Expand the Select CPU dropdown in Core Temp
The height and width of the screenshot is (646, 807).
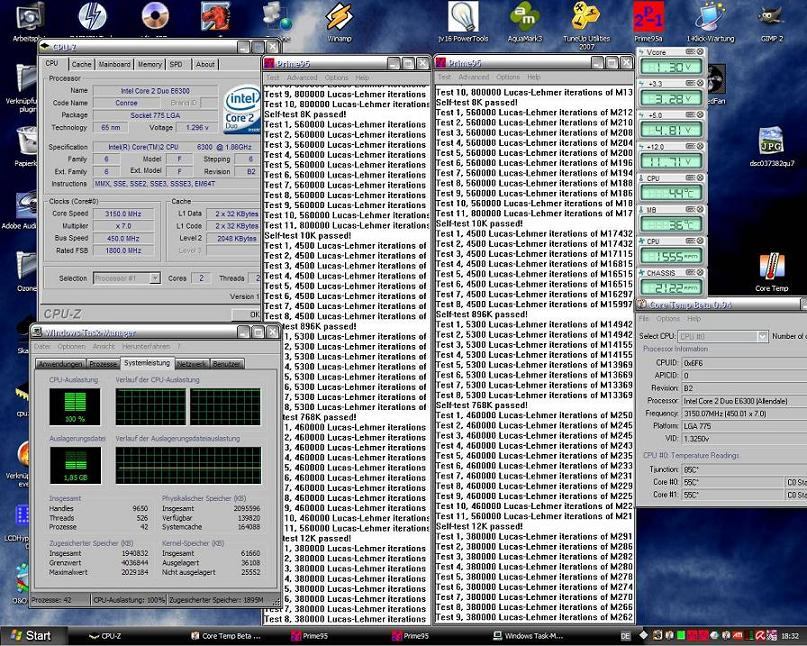click(x=762, y=336)
